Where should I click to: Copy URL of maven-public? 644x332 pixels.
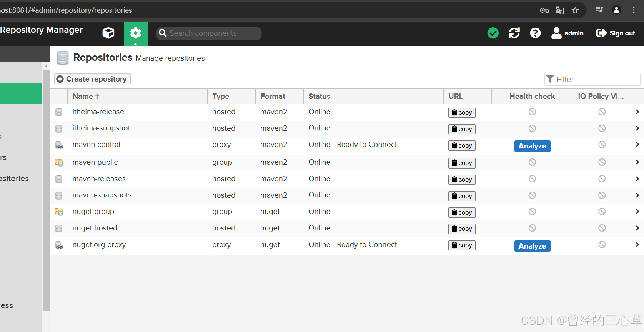[x=462, y=163]
